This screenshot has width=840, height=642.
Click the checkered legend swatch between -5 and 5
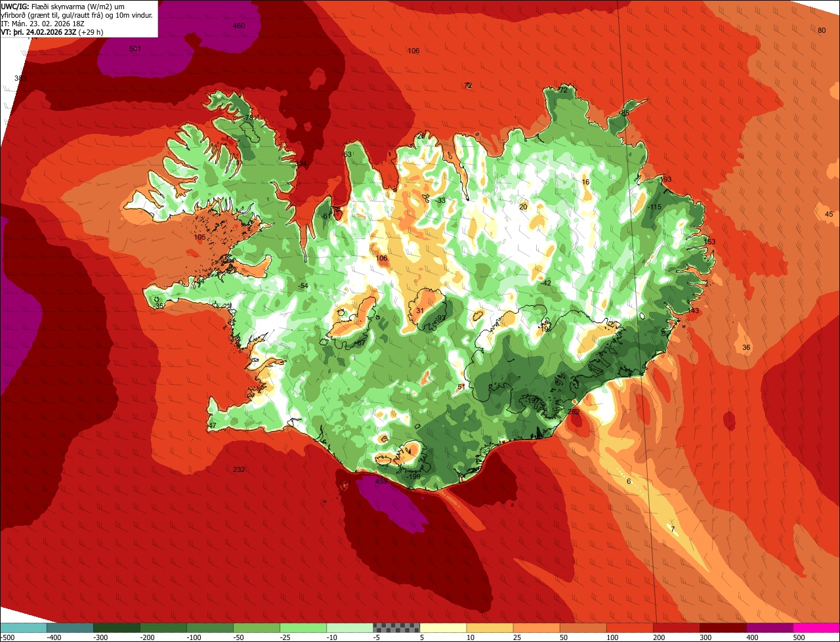396,628
